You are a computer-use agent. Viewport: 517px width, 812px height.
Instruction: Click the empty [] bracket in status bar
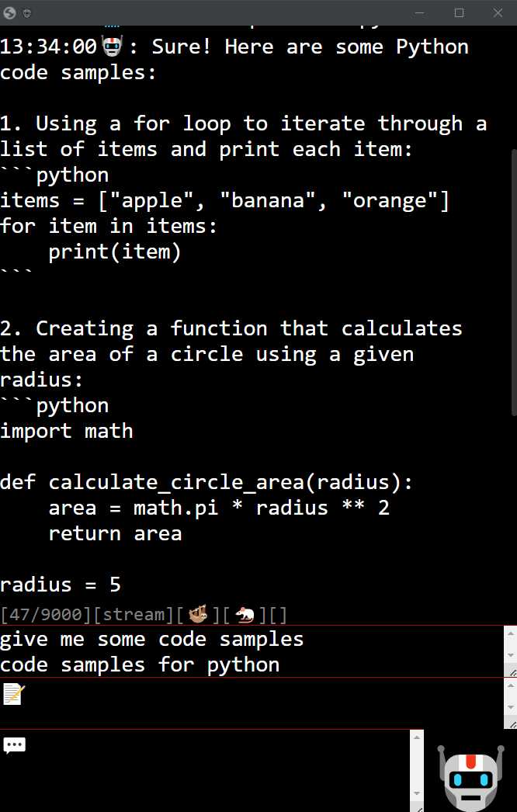(278, 615)
